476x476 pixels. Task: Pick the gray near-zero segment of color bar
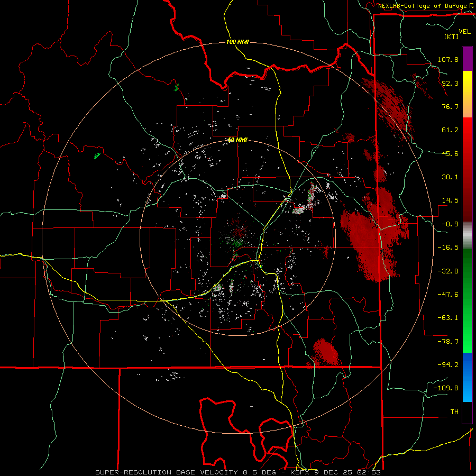[x=467, y=235]
